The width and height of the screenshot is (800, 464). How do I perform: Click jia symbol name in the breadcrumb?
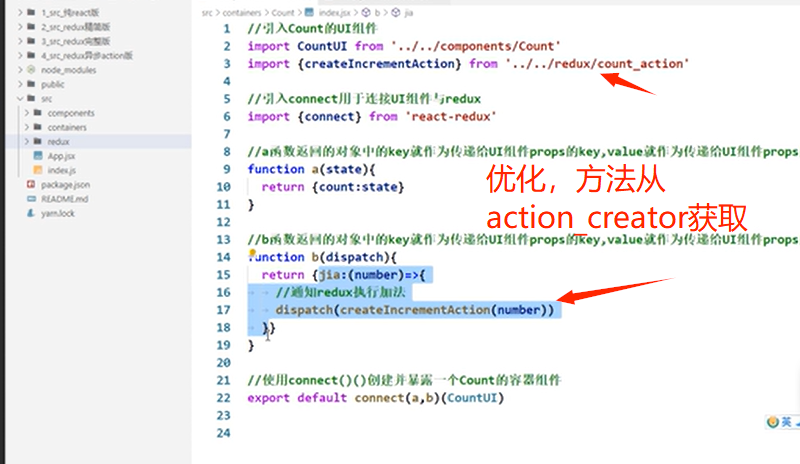point(409,13)
